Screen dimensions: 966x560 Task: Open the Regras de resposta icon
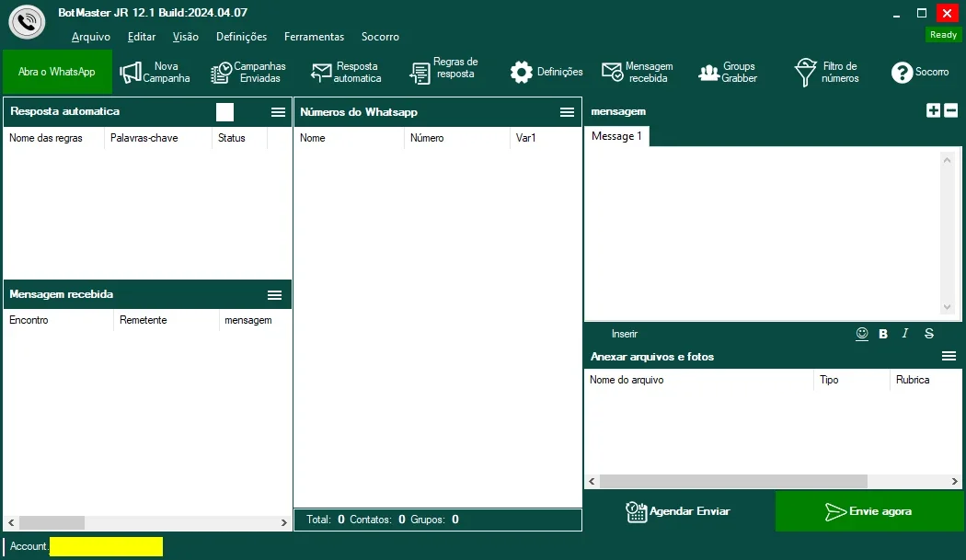tap(420, 73)
